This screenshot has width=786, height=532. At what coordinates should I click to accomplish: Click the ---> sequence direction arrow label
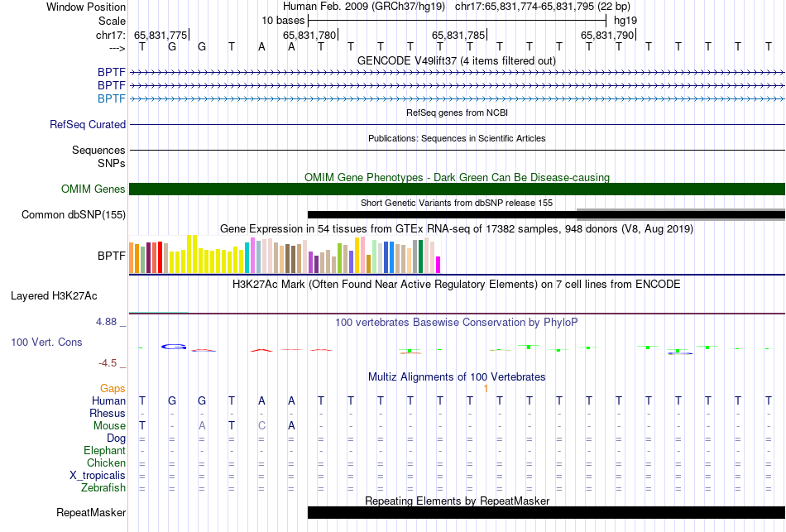[x=117, y=48]
